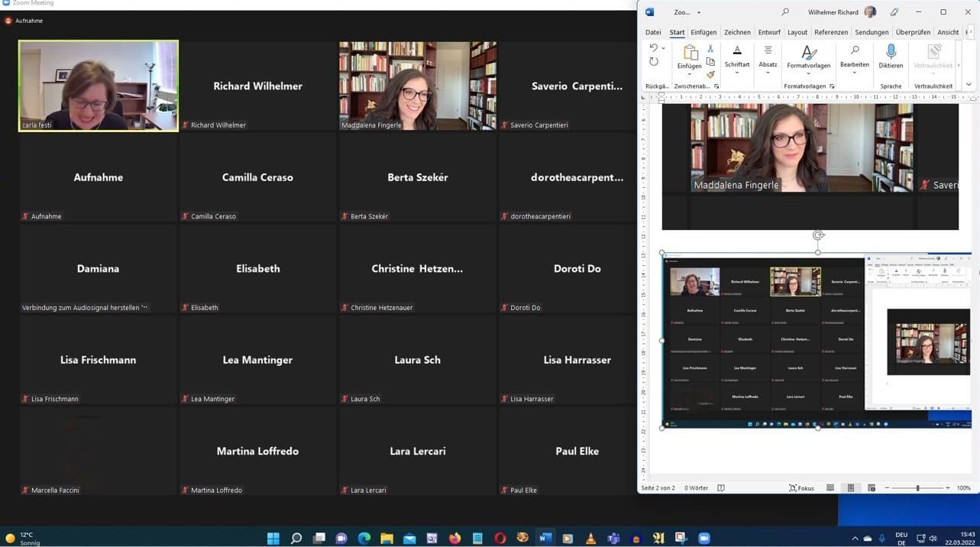
Task: Open the Einfügen paste dropdown arrow
Action: (689, 74)
